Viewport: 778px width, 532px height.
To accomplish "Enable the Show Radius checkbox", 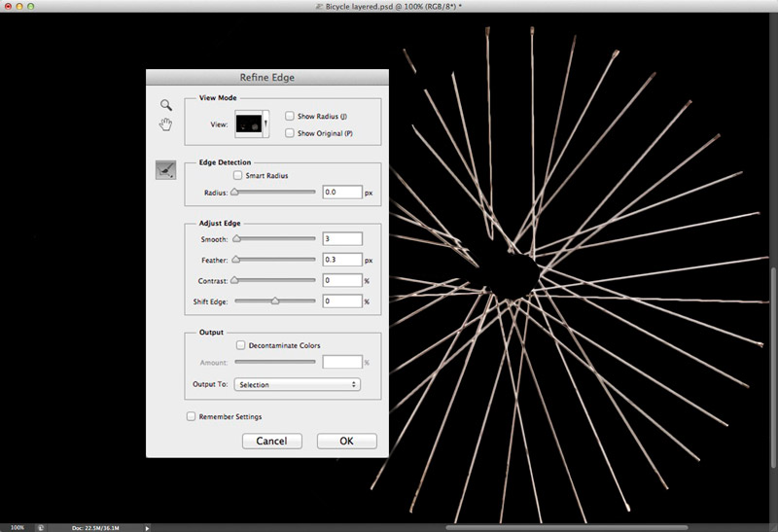I will tap(288, 116).
